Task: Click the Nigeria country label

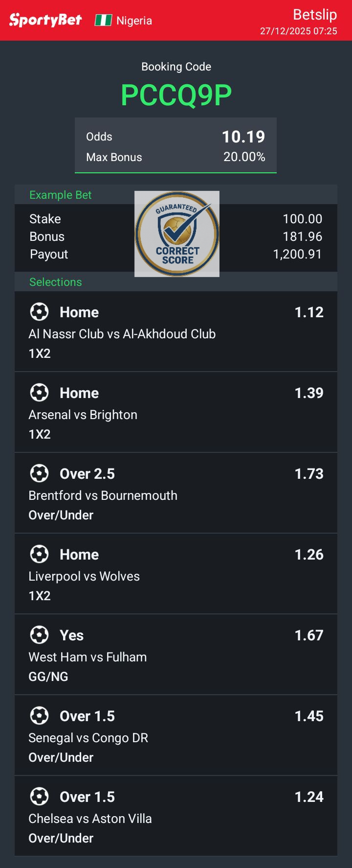Action: 134,21
